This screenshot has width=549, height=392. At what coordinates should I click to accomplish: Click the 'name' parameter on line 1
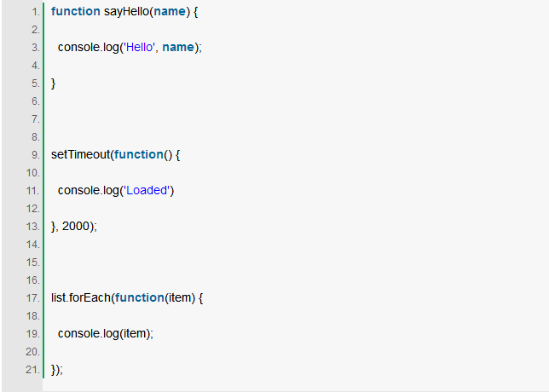170,12
